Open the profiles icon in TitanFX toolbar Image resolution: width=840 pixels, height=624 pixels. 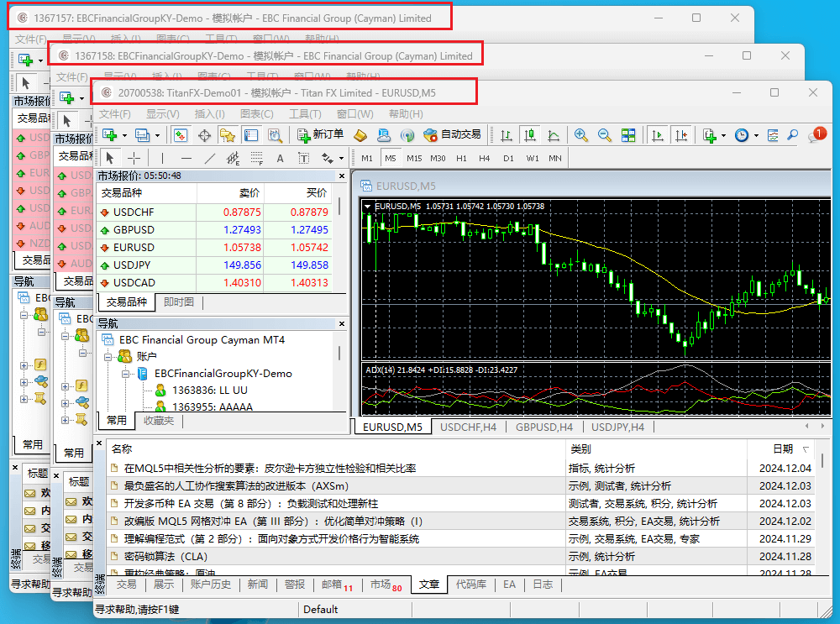tap(142, 135)
